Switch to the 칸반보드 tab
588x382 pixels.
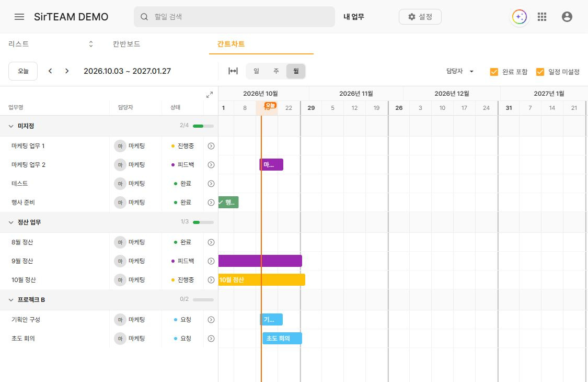tap(126, 44)
